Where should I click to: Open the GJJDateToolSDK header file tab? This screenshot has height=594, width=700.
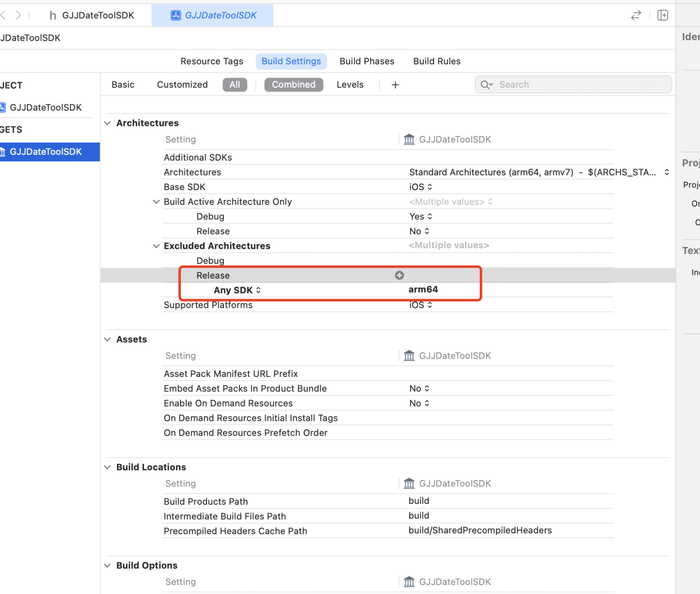coord(91,15)
